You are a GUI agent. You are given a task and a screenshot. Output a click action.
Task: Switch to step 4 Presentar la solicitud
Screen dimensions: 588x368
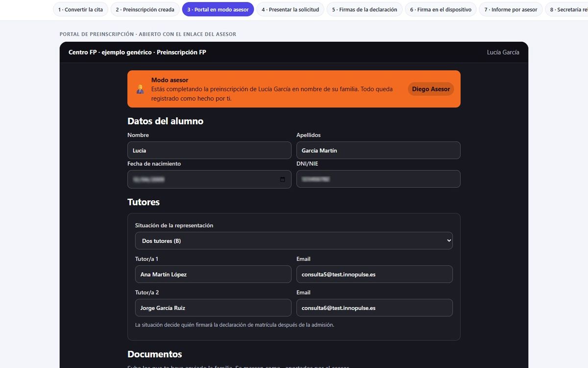(290, 9)
